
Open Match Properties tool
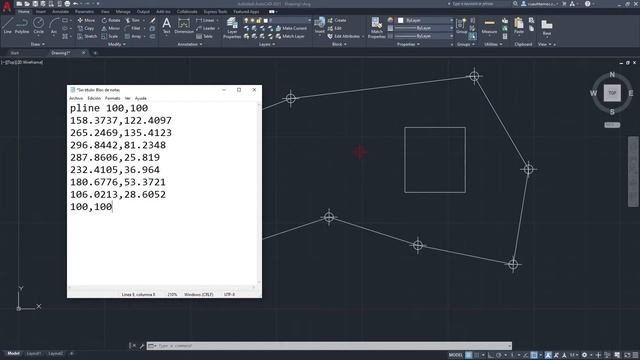tap(376, 28)
